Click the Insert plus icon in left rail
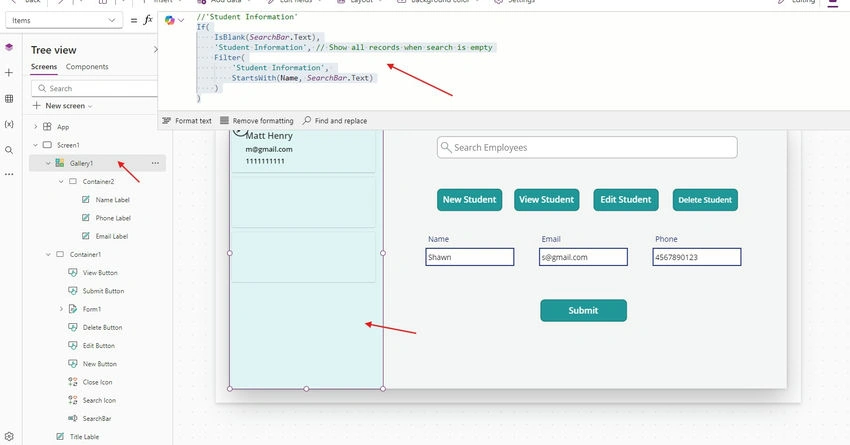Image resolution: width=850 pixels, height=445 pixels. (9, 73)
